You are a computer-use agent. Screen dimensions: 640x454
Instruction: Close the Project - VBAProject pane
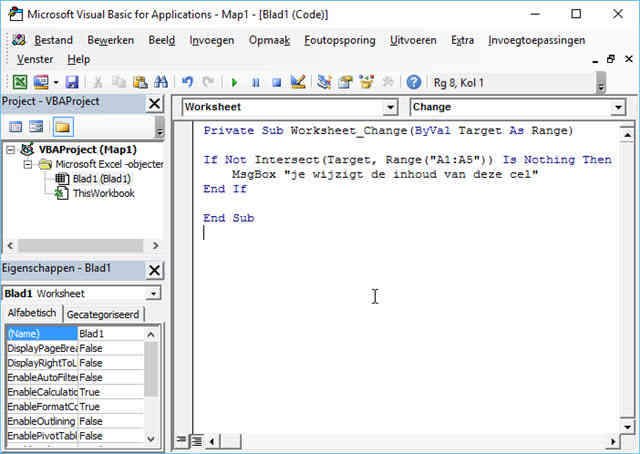[x=154, y=104]
